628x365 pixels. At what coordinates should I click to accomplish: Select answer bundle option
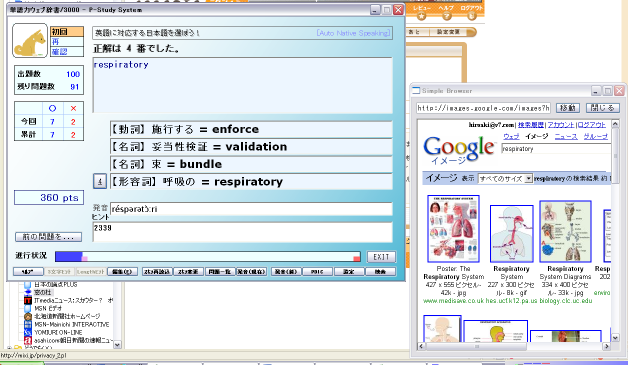pyautogui.click(x=251, y=164)
